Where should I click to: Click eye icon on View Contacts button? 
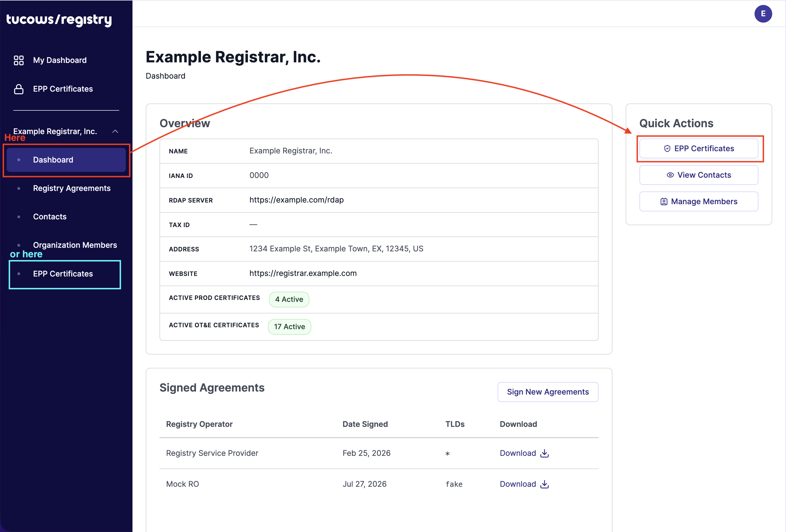point(670,175)
